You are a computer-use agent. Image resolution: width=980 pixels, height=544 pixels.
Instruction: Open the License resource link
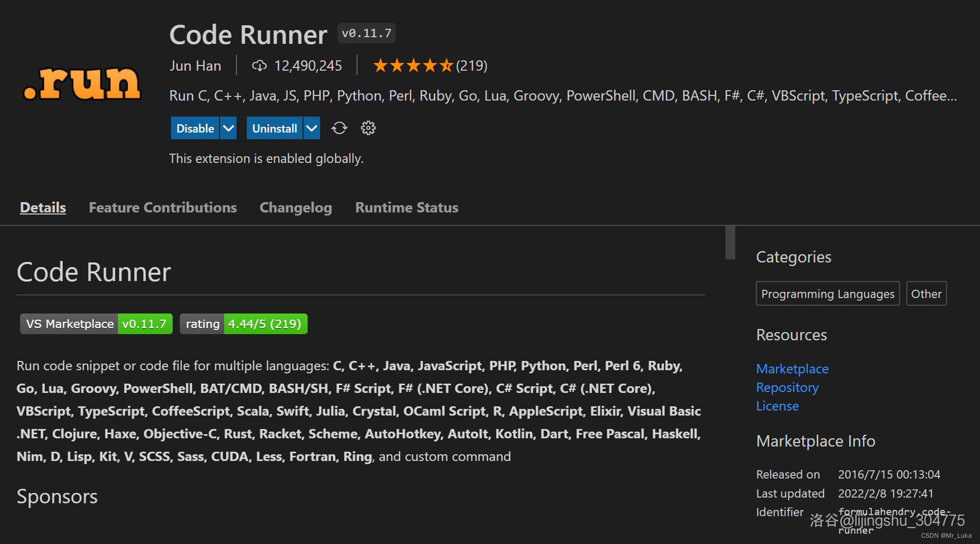click(x=778, y=406)
